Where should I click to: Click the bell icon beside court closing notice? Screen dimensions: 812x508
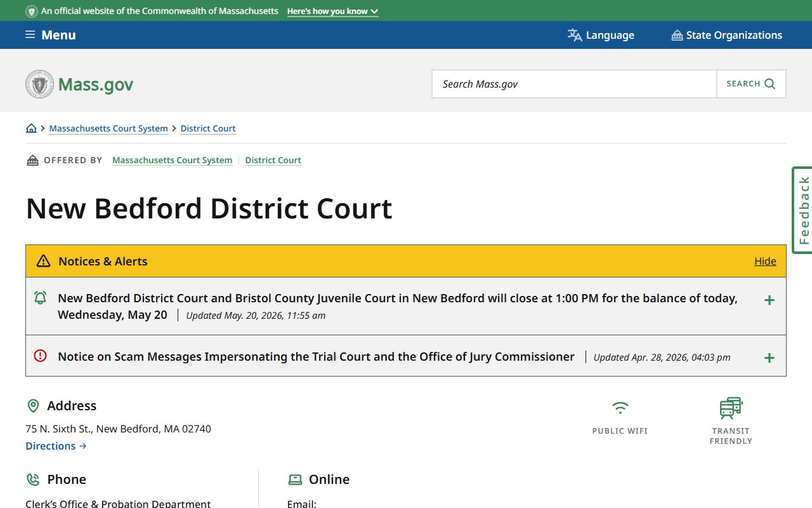[40, 297]
